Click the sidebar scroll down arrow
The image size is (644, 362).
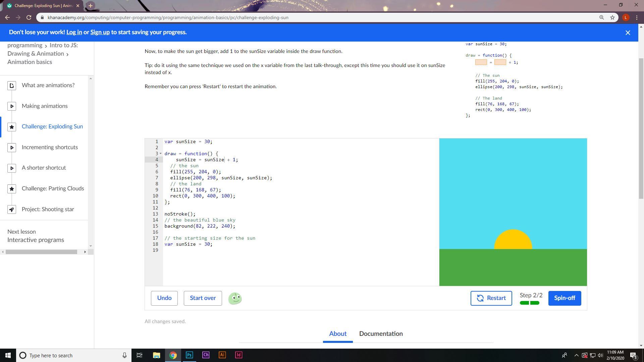tap(91, 246)
